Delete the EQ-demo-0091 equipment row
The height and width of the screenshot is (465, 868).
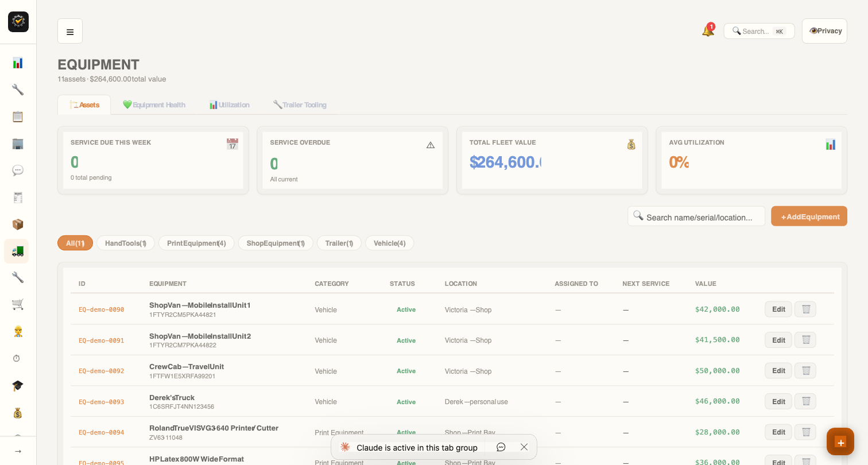tap(805, 340)
